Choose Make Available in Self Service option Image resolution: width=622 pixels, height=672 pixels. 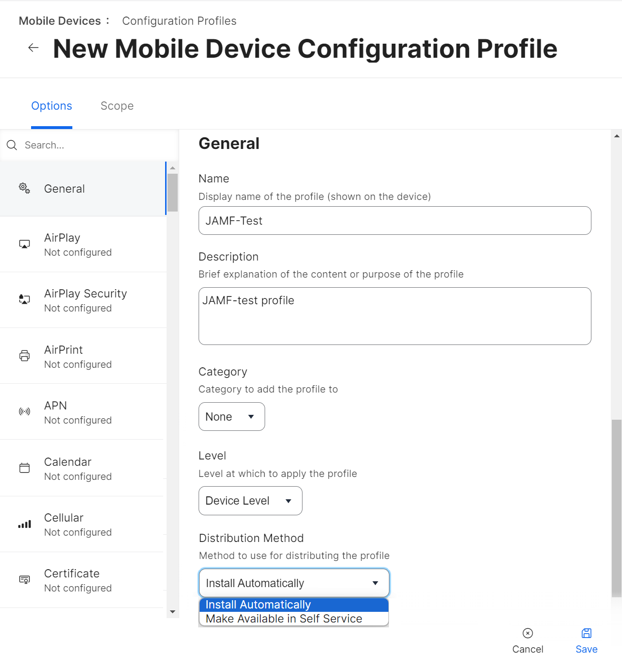coord(284,619)
